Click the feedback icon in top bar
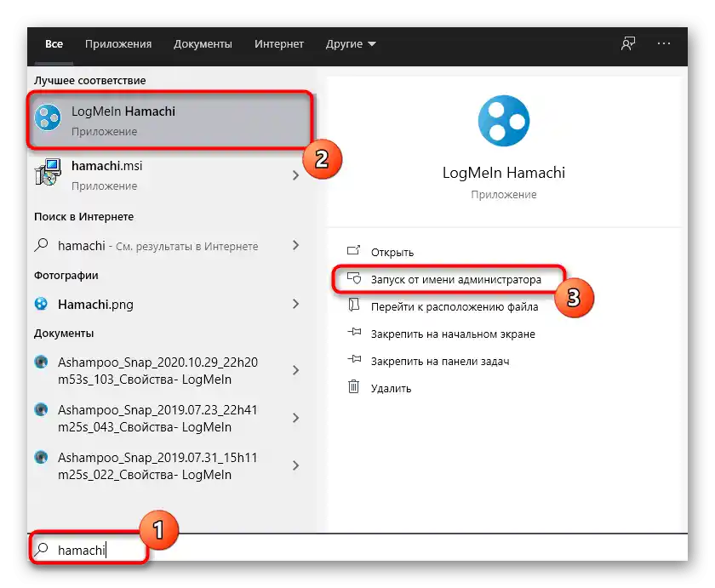 click(x=628, y=44)
